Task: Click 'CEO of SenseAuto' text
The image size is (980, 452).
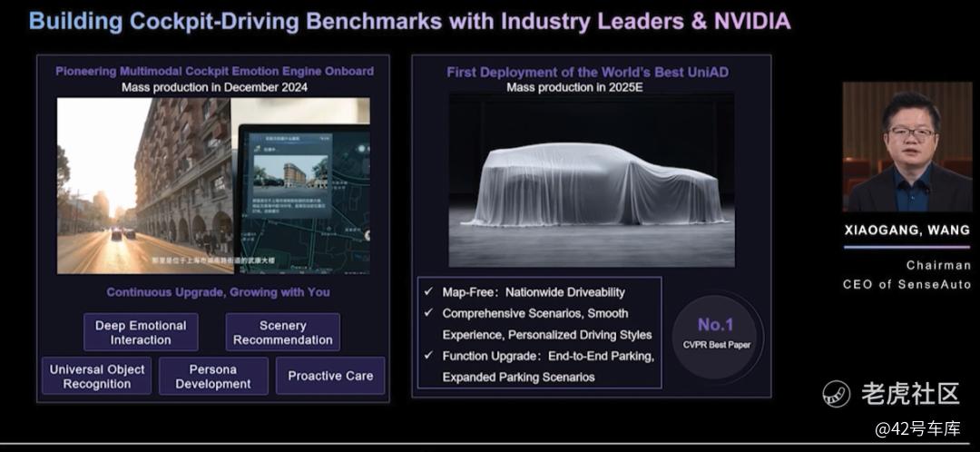Action: tap(906, 284)
